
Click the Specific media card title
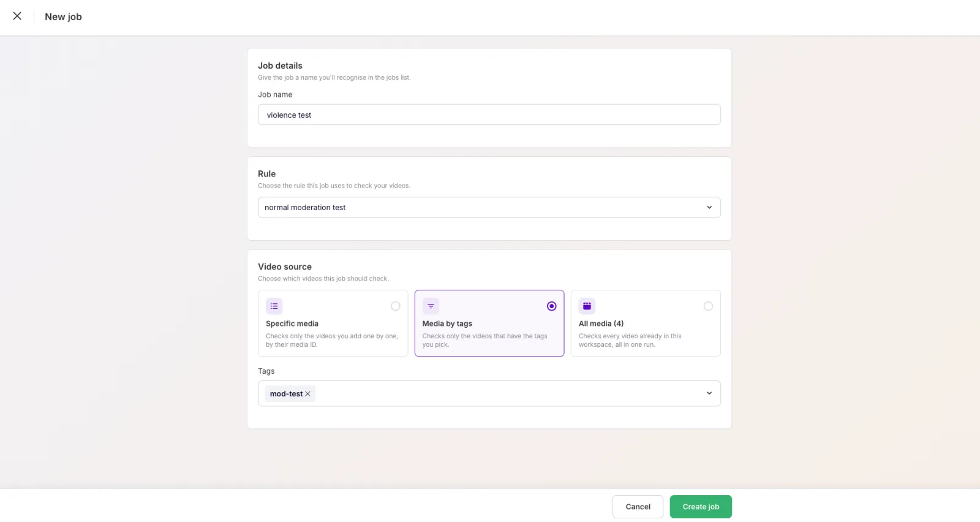pos(292,323)
